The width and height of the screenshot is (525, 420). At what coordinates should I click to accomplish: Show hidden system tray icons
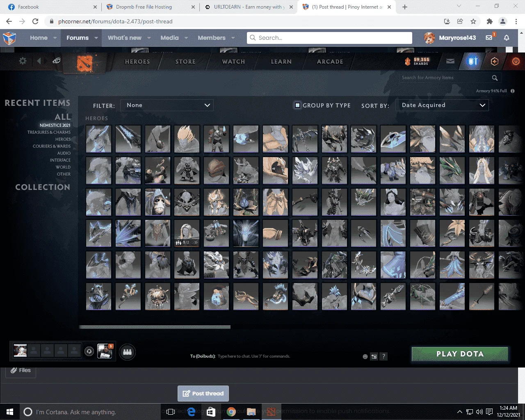click(x=460, y=412)
